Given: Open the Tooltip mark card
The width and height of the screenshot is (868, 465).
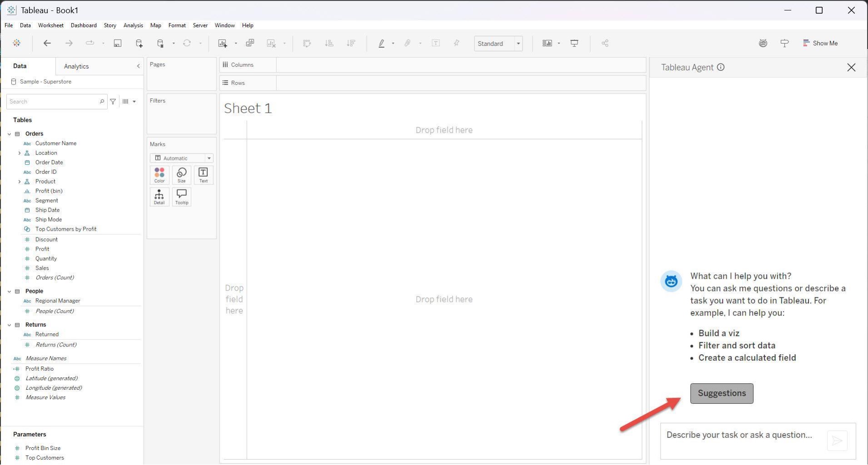Looking at the screenshot, I should [181, 197].
